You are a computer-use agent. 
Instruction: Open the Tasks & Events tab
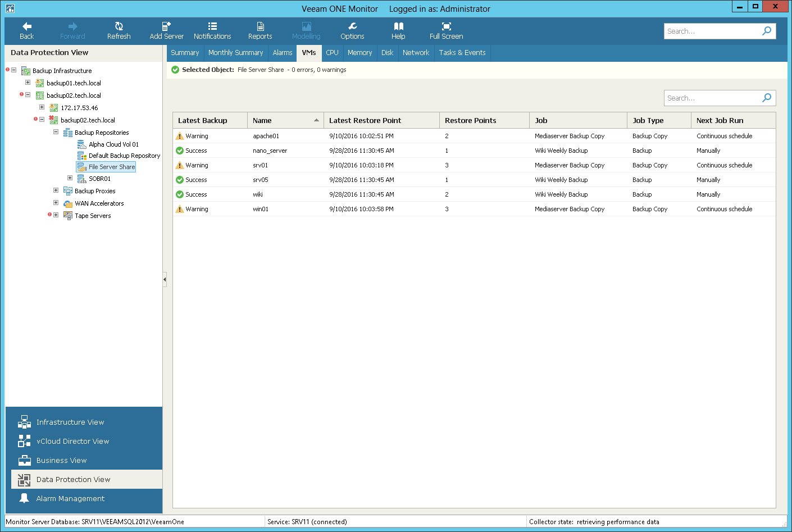point(462,53)
